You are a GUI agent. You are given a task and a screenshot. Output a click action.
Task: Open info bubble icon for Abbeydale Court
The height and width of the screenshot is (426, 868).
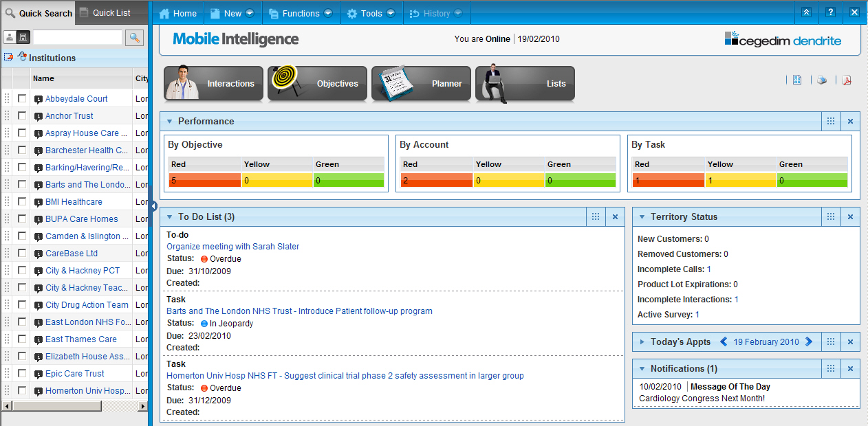point(39,99)
